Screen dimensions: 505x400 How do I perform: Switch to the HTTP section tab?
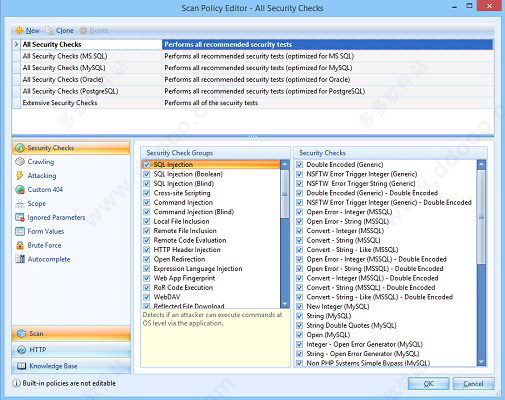point(71,350)
